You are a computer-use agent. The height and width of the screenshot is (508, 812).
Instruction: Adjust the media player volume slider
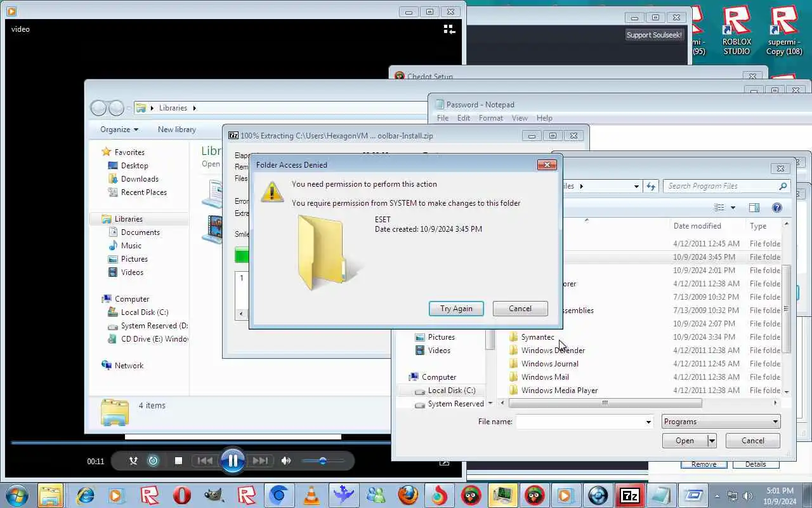tap(323, 461)
